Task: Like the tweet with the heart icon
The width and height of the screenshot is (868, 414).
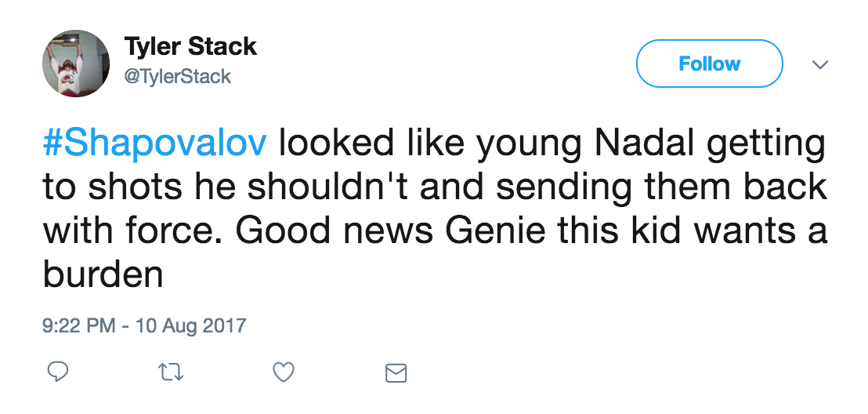Action: tap(283, 372)
